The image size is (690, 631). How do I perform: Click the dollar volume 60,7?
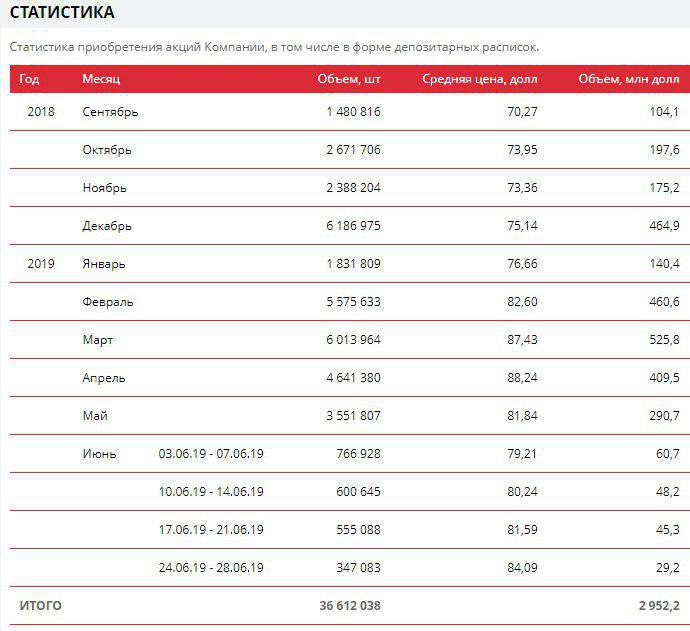(668, 454)
